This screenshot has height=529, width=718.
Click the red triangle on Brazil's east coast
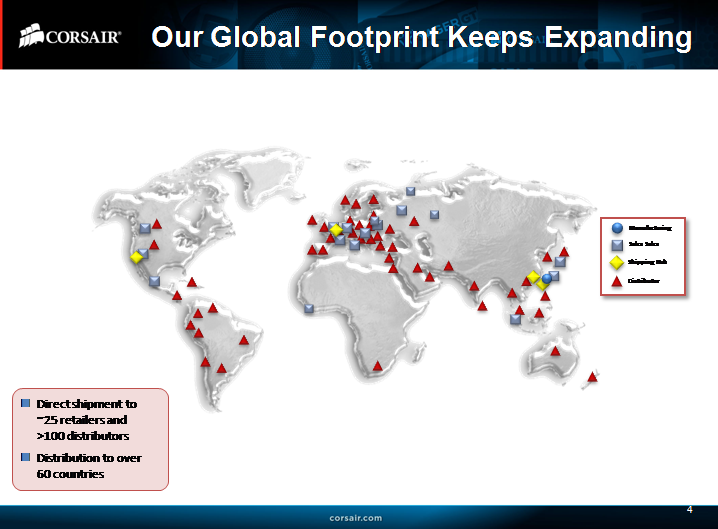pyautogui.click(x=244, y=340)
